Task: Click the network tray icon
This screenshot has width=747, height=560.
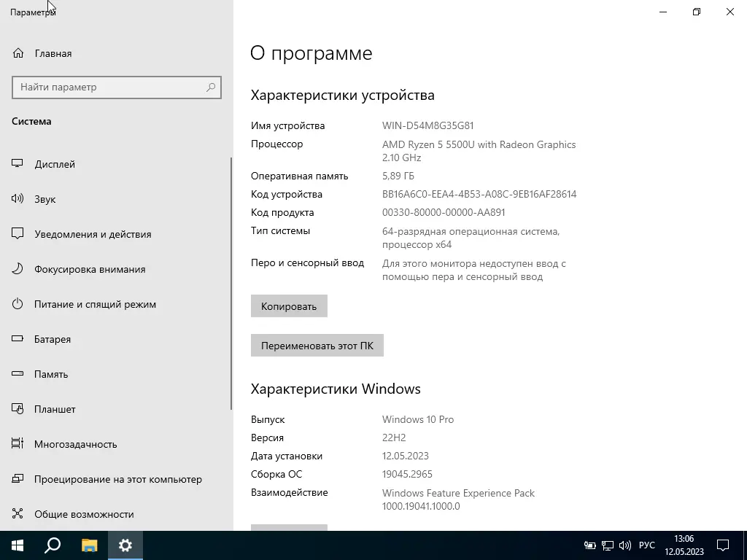Action: (x=608, y=545)
